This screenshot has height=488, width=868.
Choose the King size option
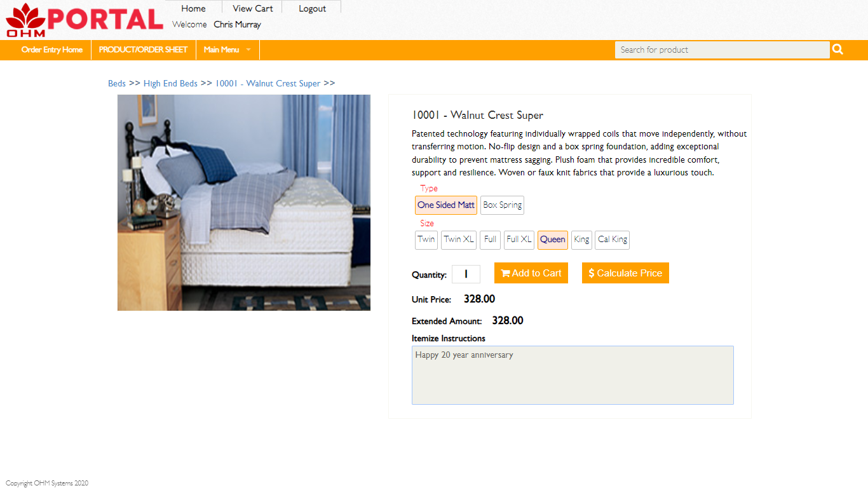(581, 240)
